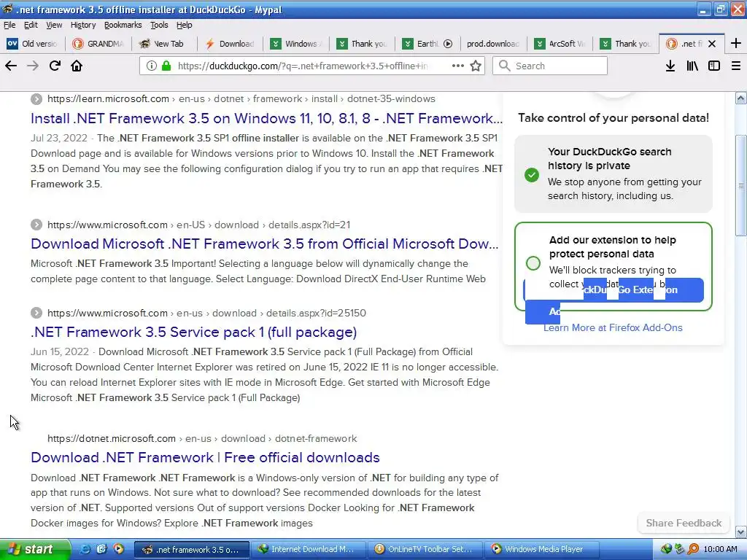Open the Tools menu
Viewport: 747px width, 560px height.
159,25
